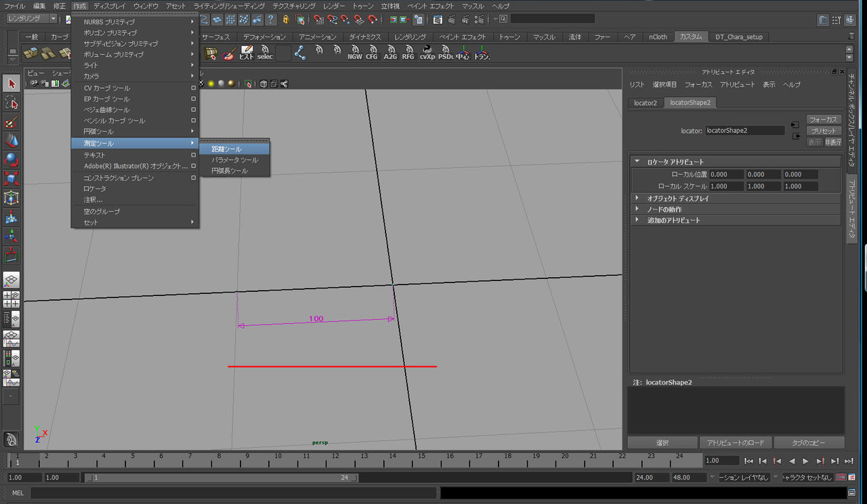
Task: Open the ヘルプ menu in Attribute Editor
Action: coord(791,85)
